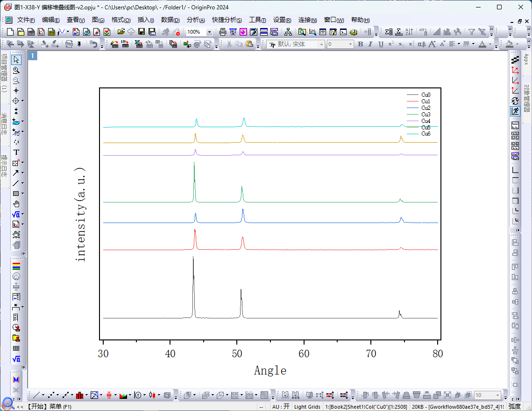Select the Angle x-axis title

point(270,370)
